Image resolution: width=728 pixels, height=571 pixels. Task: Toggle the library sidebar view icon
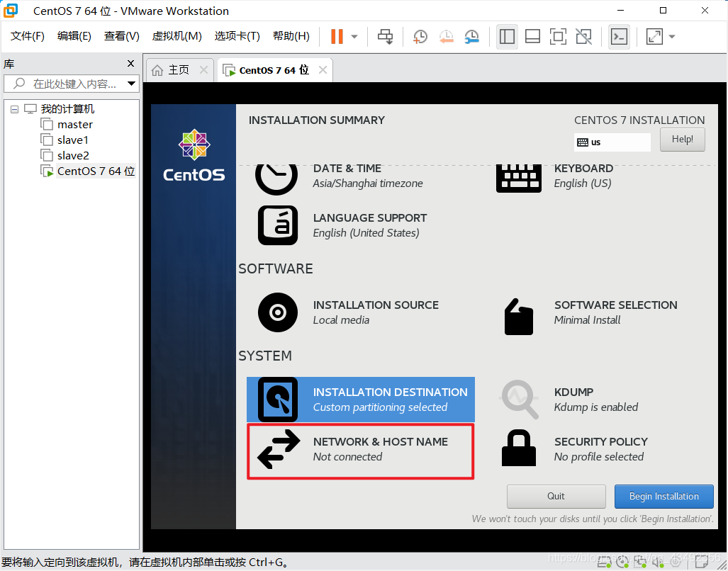[507, 36]
